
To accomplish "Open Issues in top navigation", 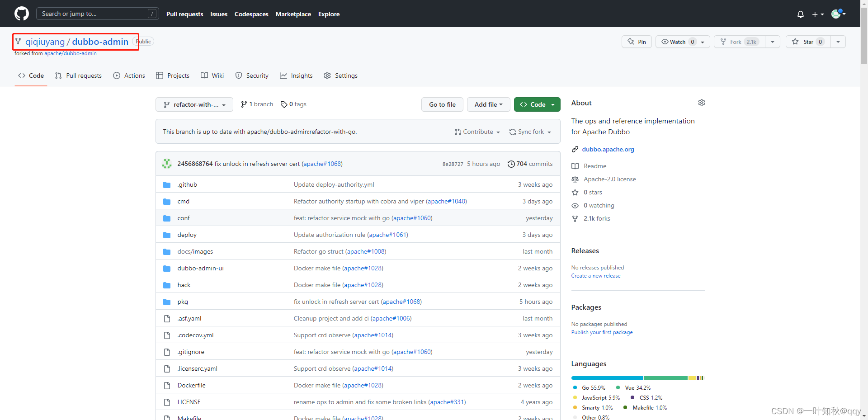I will pyautogui.click(x=219, y=14).
